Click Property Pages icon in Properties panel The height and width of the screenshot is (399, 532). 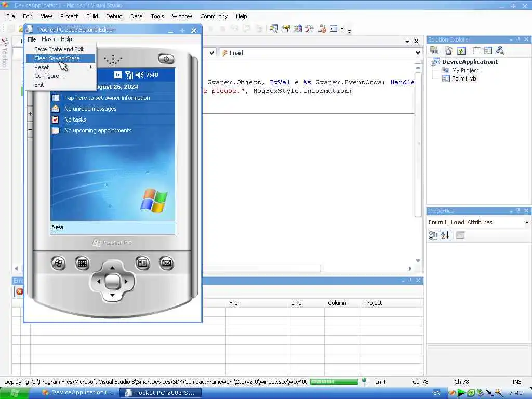(460, 235)
